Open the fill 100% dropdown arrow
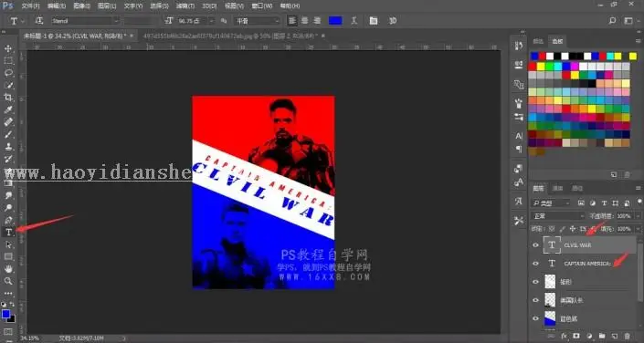Viewport: 644px width, 343px height. click(638, 229)
